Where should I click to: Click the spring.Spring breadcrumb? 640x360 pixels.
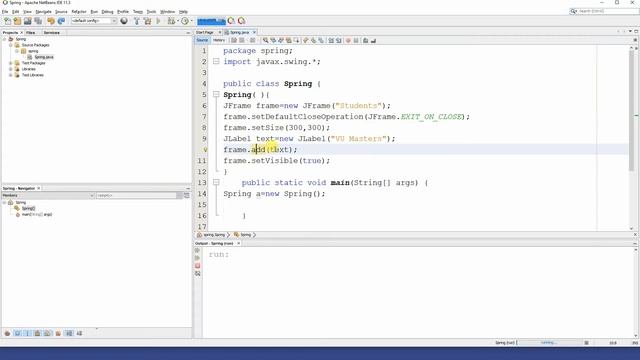pyautogui.click(x=214, y=235)
